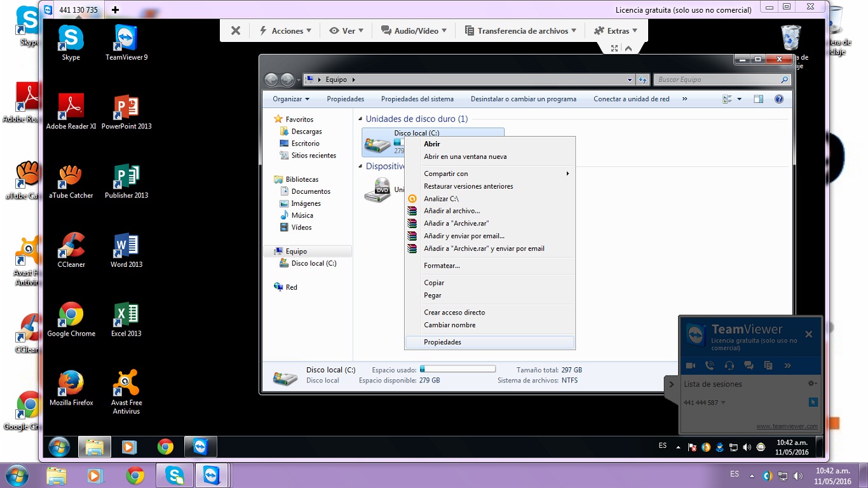Open chat in the TeamViewer panel
Image resolution: width=868 pixels, height=488 pixels.
pyautogui.click(x=749, y=365)
